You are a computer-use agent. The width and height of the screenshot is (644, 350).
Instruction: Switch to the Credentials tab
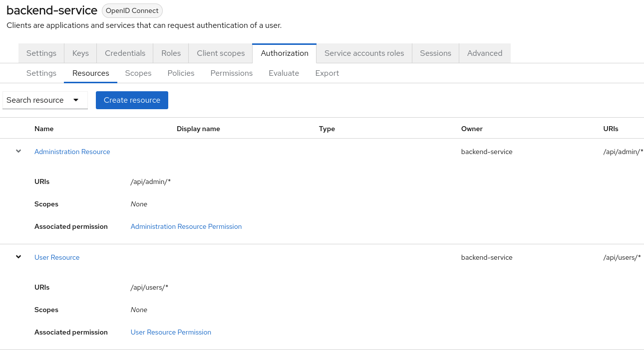tap(125, 53)
